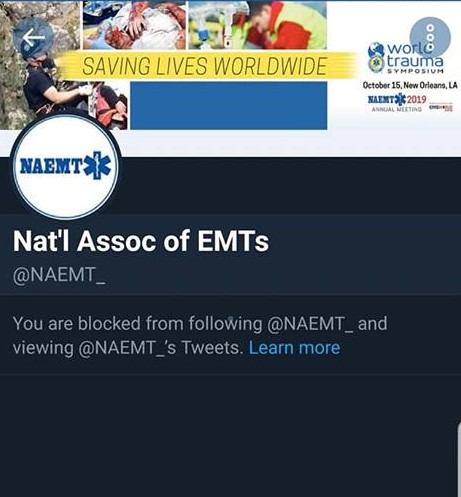
Task: Select the paramedic in red jacket photo
Action: pyautogui.click(x=257, y=25)
